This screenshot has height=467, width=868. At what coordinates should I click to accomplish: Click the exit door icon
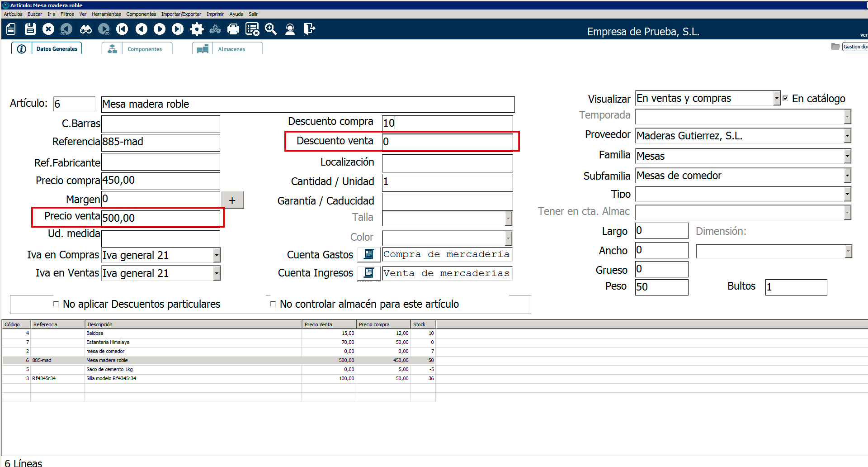pyautogui.click(x=309, y=29)
